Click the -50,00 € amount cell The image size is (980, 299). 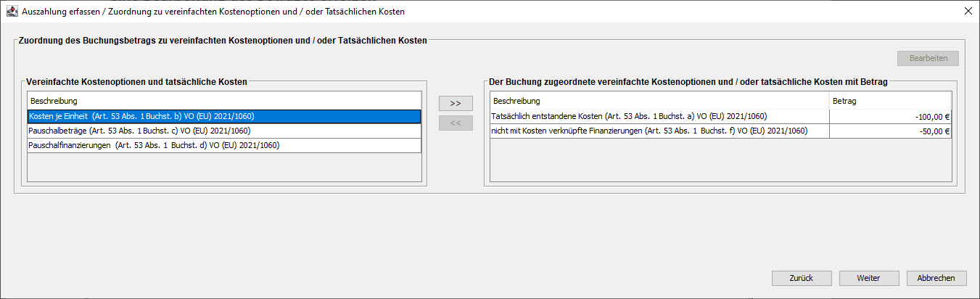pos(889,131)
